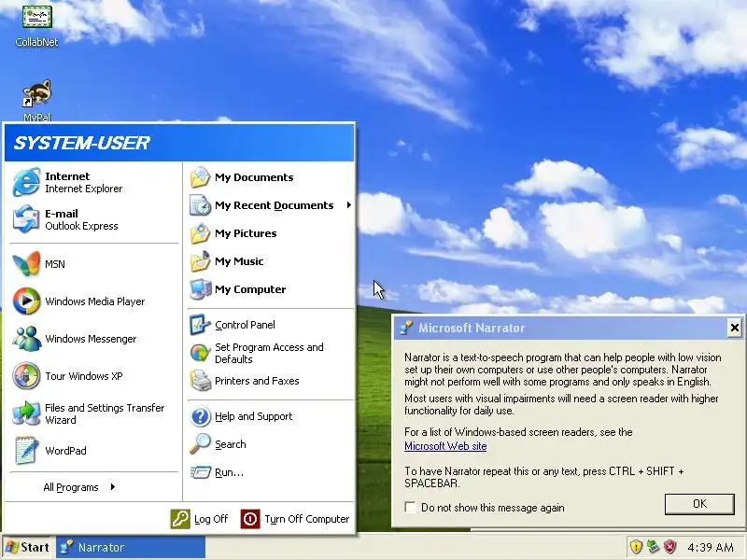Screen dimensions: 747x560
Task: Open the My Music folder icon
Action: [200, 261]
